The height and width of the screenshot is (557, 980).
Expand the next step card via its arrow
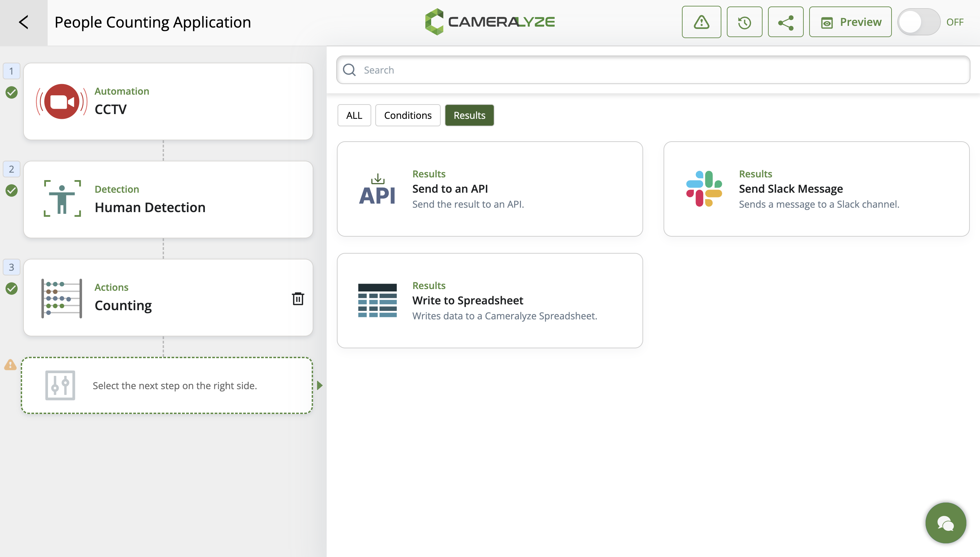[x=320, y=386]
